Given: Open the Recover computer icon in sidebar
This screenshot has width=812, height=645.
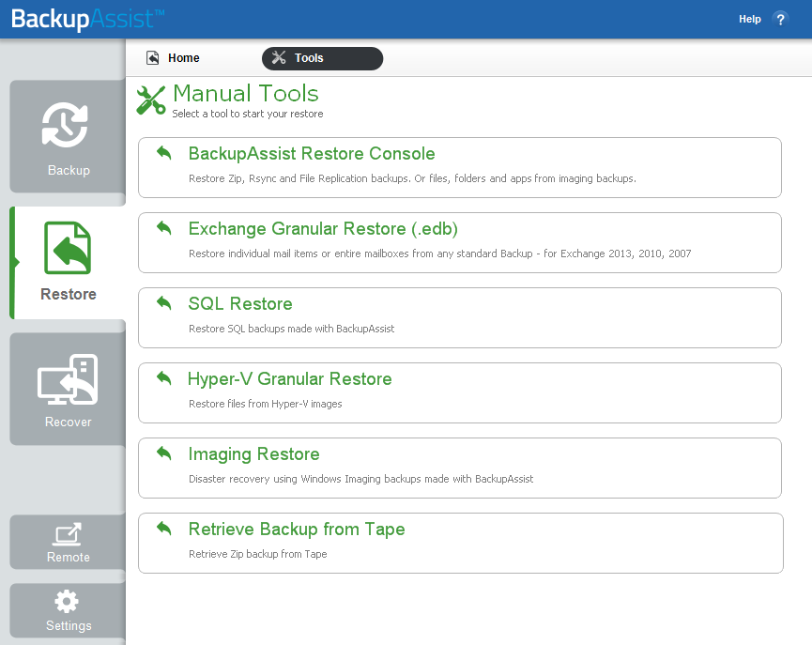Looking at the screenshot, I should (68, 379).
